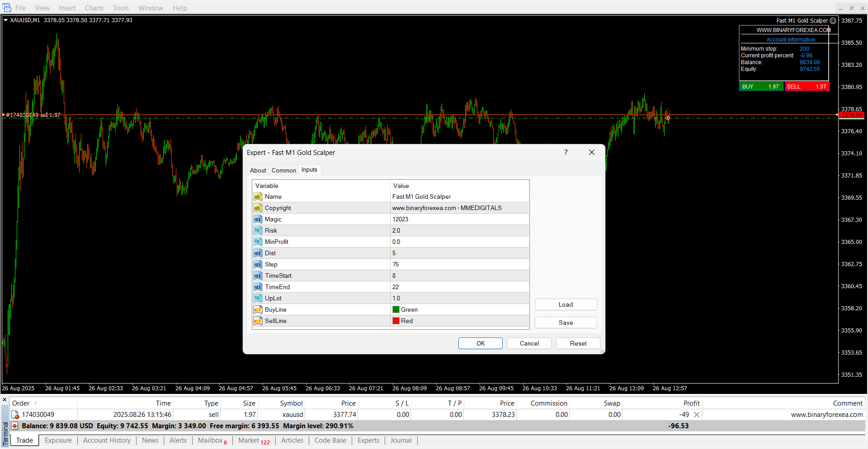The width and height of the screenshot is (868, 449).
Task: Click the SellLine color variable icon
Action: tap(257, 321)
